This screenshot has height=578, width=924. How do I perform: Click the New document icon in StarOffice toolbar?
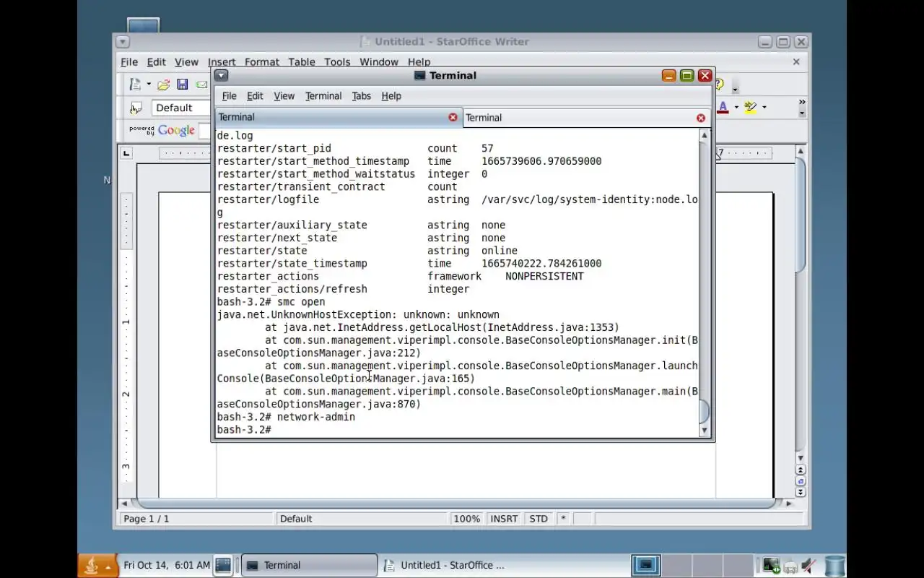[135, 85]
